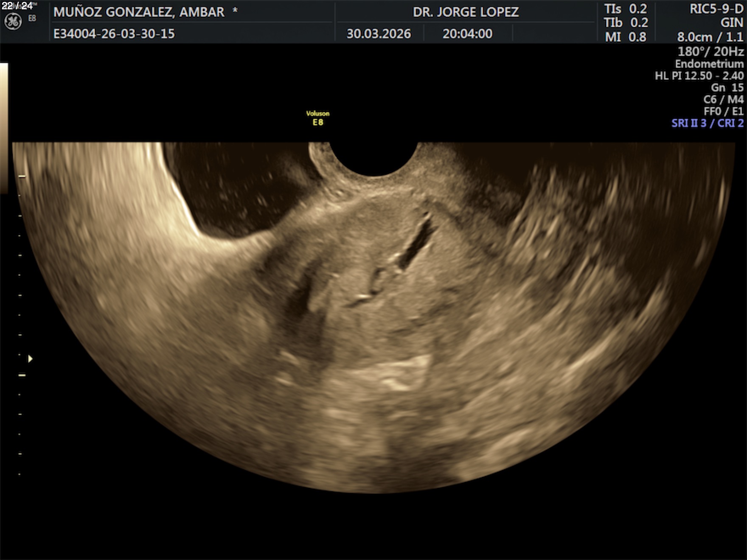Click the GE logo in the header

[x=13, y=22]
